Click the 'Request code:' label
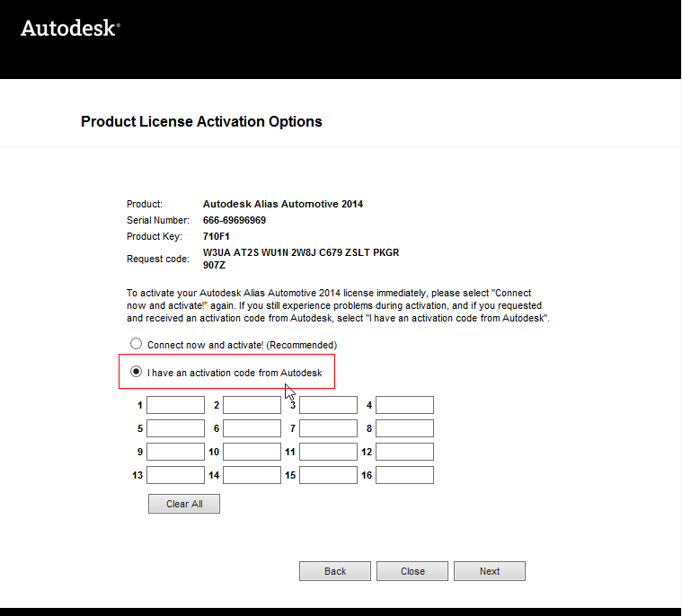The image size is (682, 616). click(158, 260)
